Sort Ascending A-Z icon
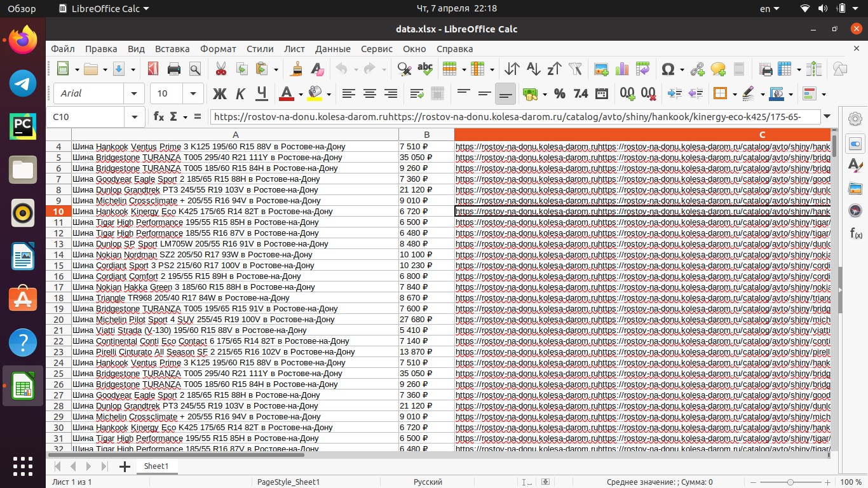The height and width of the screenshot is (488, 868). pyautogui.click(x=533, y=69)
